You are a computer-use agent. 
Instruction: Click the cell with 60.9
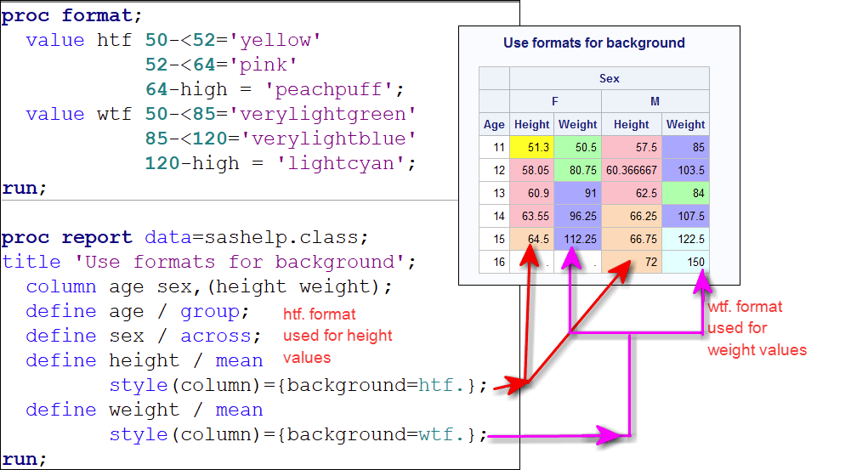(531, 193)
